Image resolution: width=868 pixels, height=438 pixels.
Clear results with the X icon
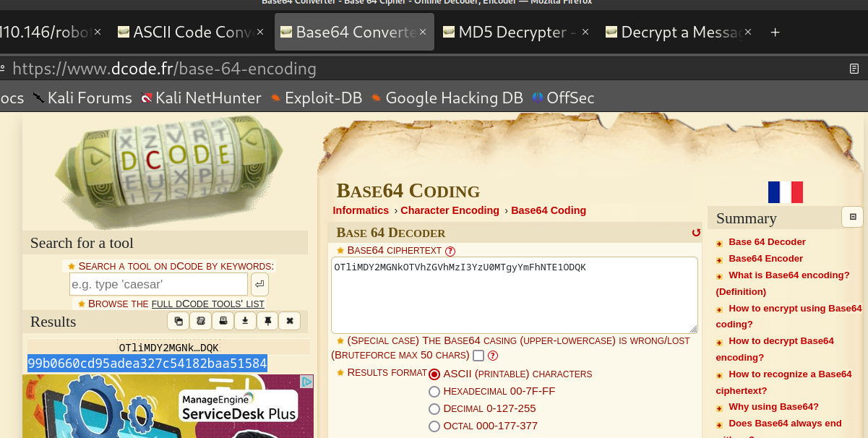click(x=290, y=321)
